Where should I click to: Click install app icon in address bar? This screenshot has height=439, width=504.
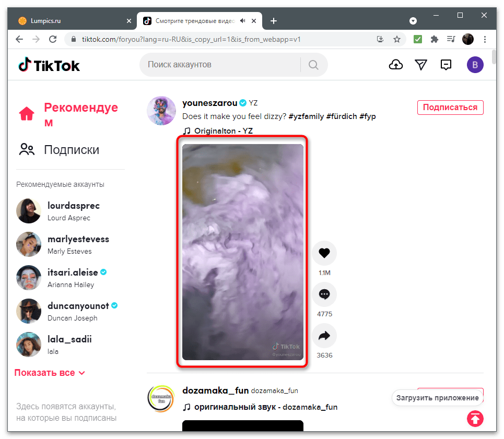[x=380, y=39]
